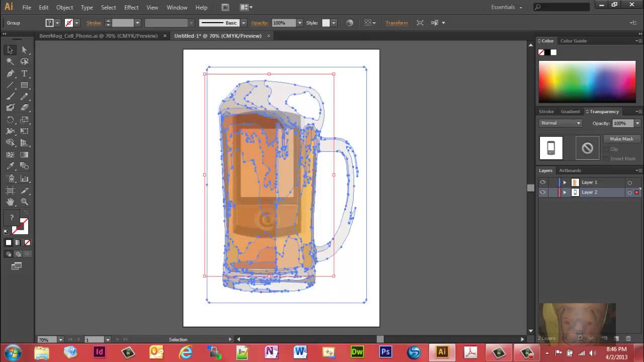Toggle visibility of Layer 1

coord(543,183)
